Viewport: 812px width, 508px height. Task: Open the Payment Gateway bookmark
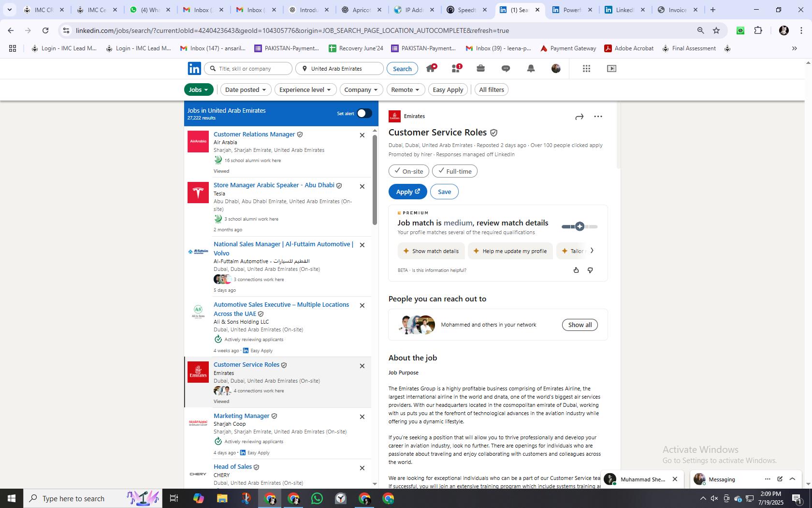[568, 48]
